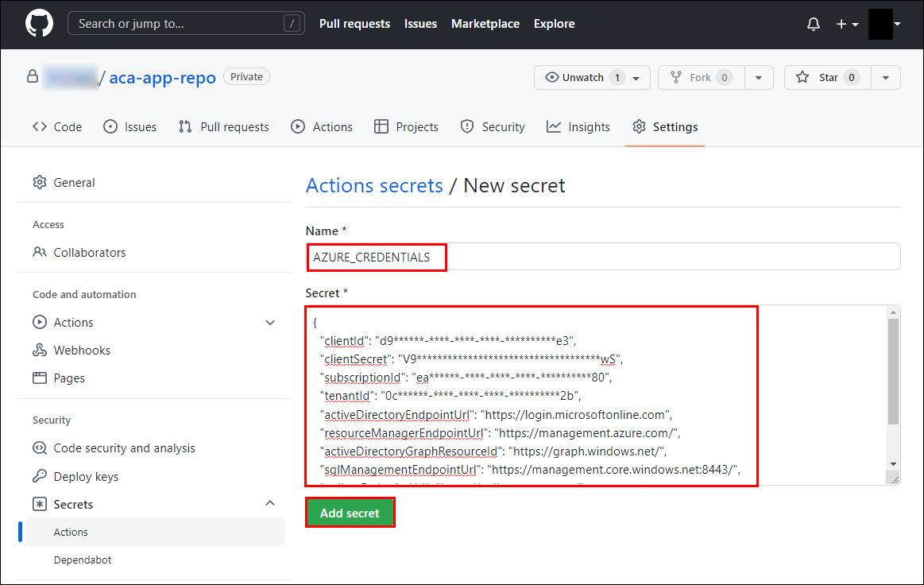924x585 pixels.
Task: Collapse the Secrets sidebar chevron
Action: click(270, 504)
